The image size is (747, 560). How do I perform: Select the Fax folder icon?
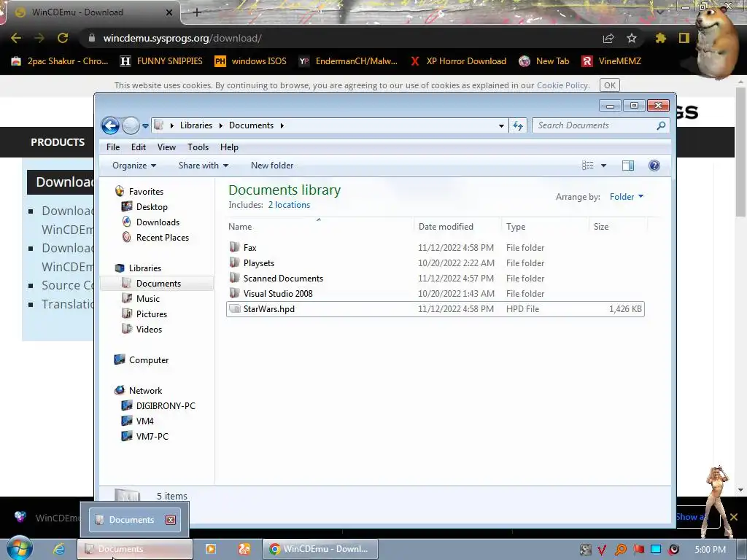234,247
